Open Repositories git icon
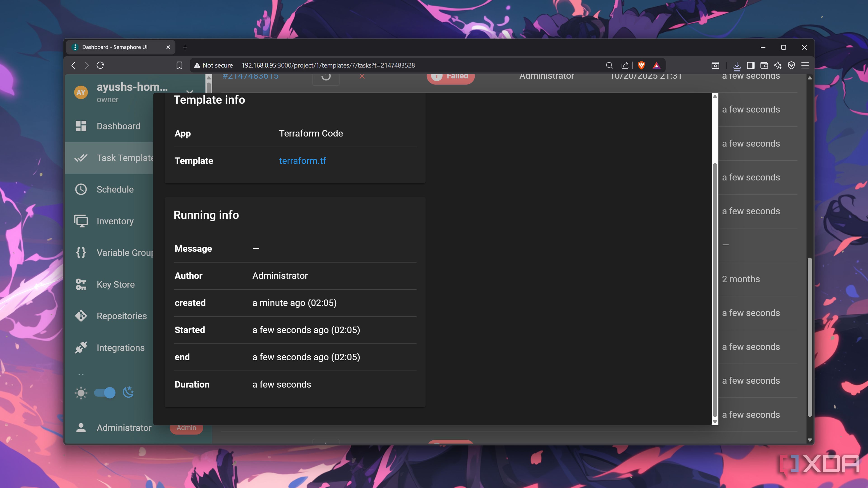Screen dimensions: 868x488 coord(81,316)
